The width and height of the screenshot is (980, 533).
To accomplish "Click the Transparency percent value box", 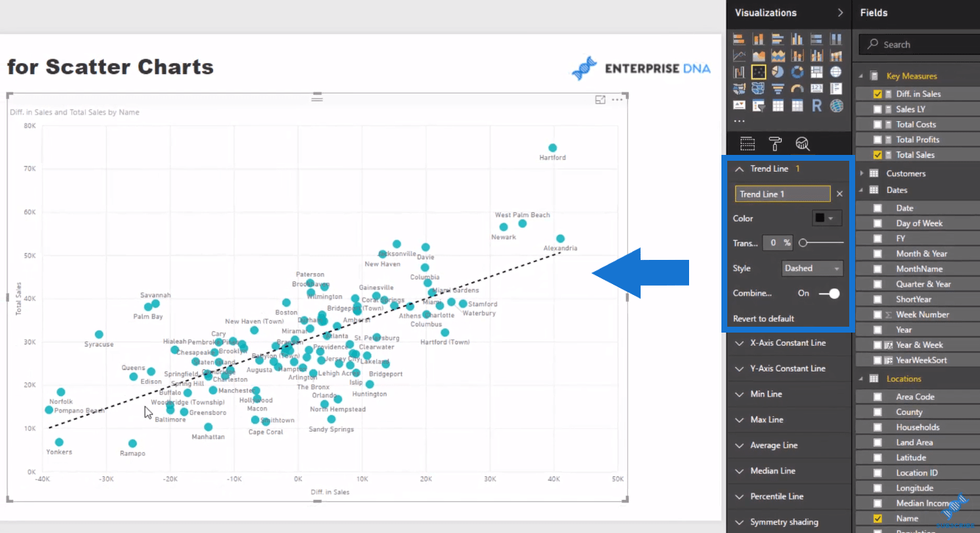I will tap(777, 242).
